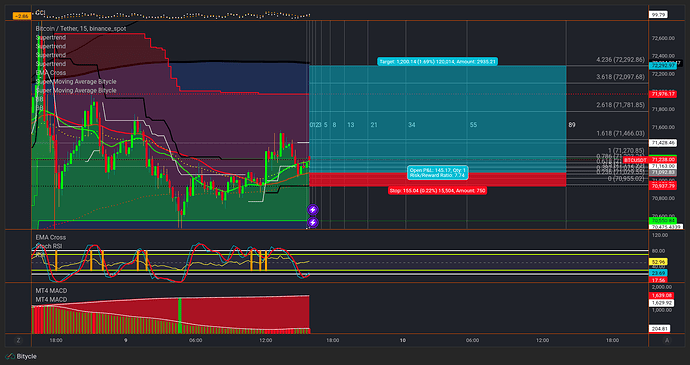Select the EMA Cross legend in the oscillator pane

click(x=51, y=237)
